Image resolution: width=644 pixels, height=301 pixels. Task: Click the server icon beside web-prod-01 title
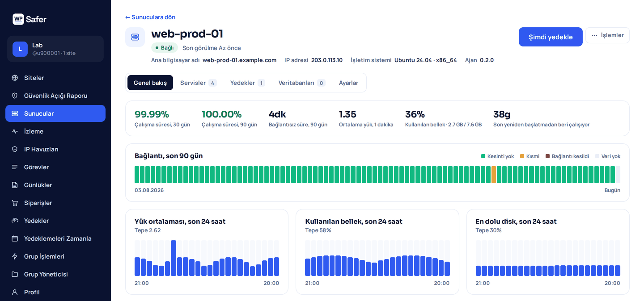click(135, 37)
